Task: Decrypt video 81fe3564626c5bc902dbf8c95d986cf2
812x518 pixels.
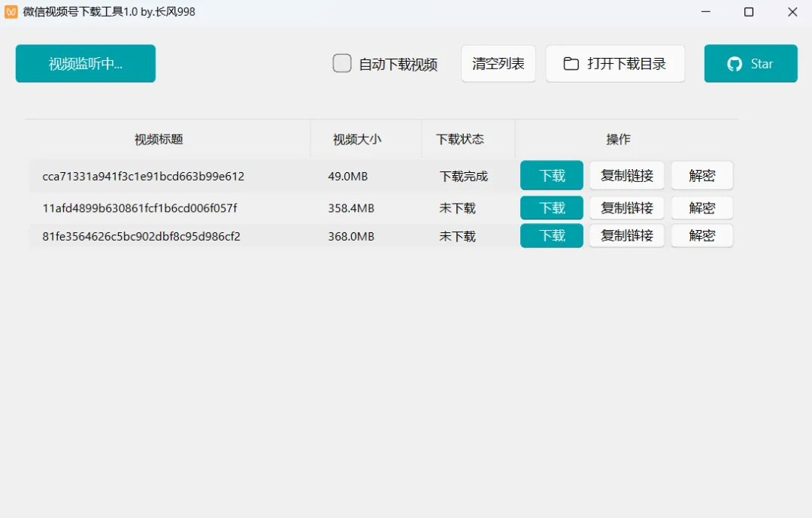Action: 701,235
